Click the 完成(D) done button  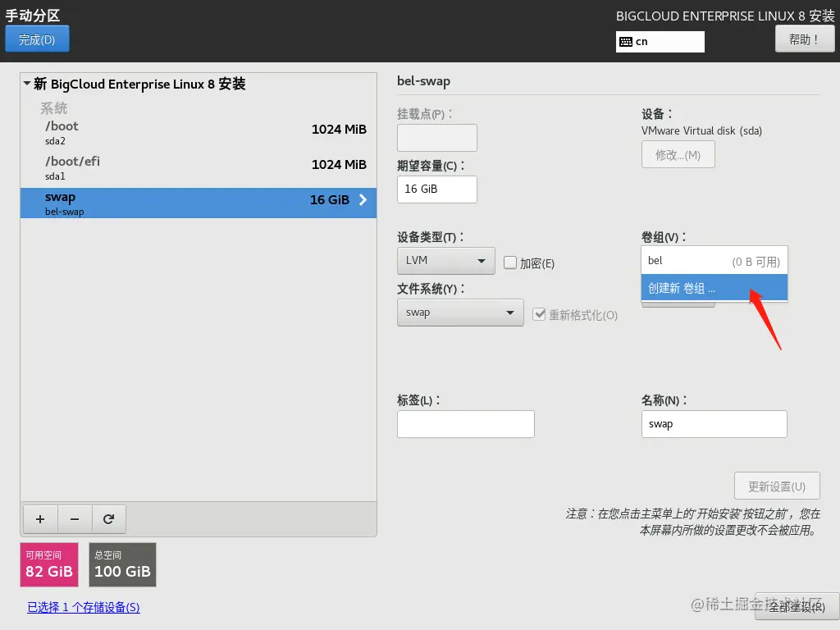pos(37,39)
